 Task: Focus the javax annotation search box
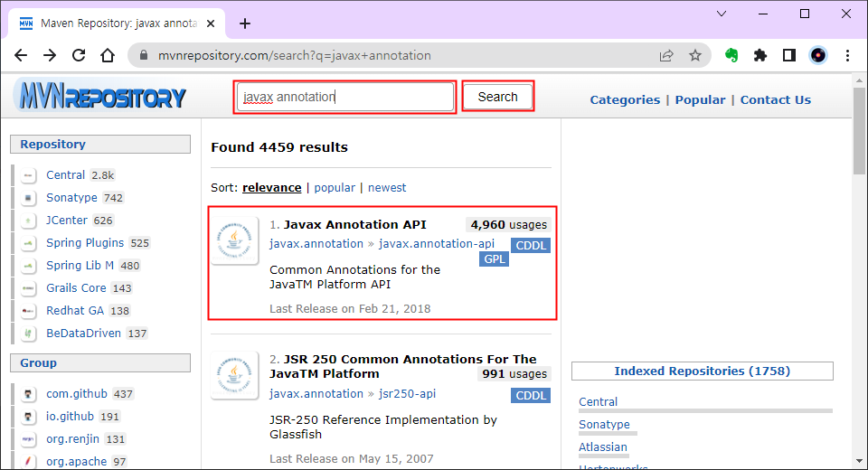[x=344, y=97]
